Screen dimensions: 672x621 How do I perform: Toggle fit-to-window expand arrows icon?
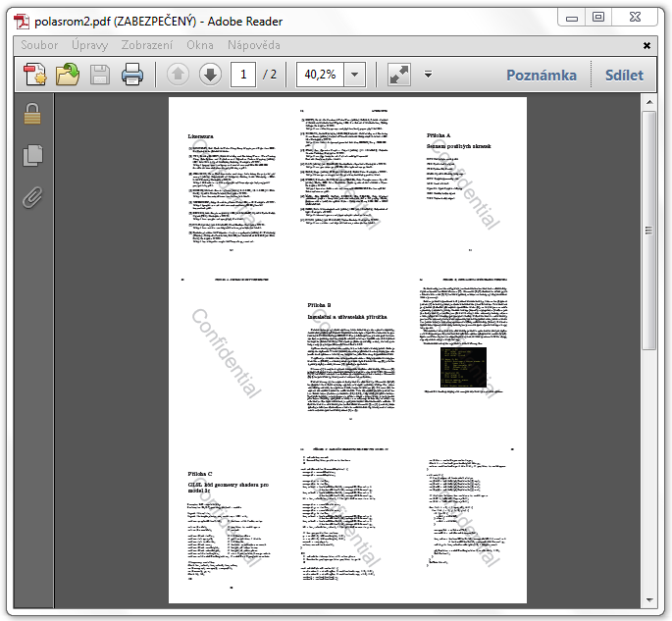coord(399,75)
